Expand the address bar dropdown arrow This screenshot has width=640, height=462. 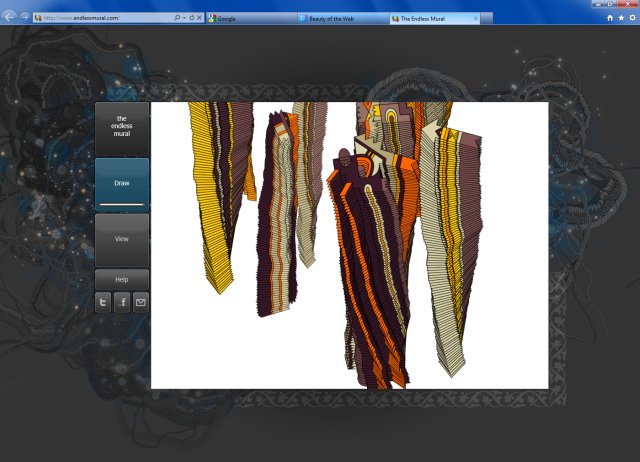point(184,18)
